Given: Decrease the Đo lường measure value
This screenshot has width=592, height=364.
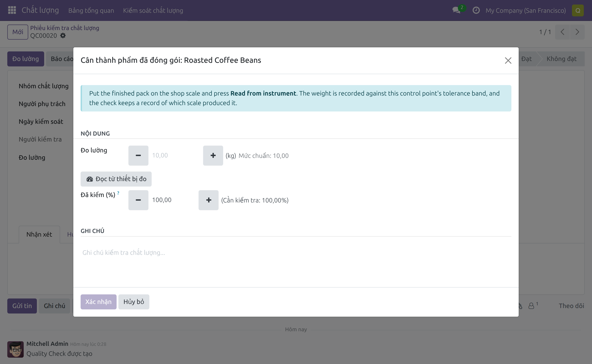Looking at the screenshot, I should click(x=138, y=156).
